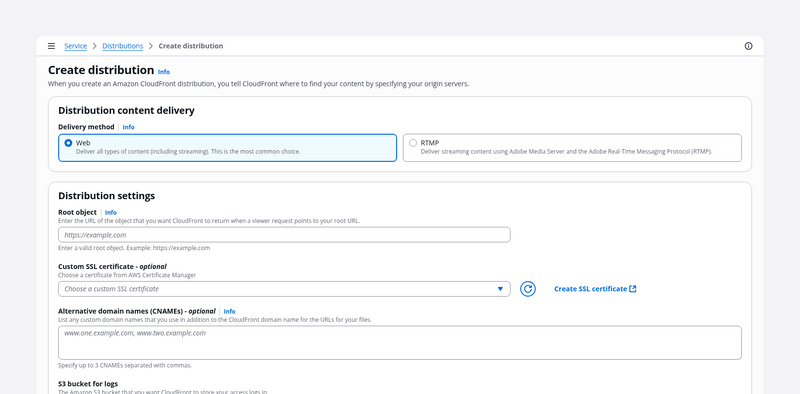Open the custom SSL certificate dropdown

click(284, 289)
